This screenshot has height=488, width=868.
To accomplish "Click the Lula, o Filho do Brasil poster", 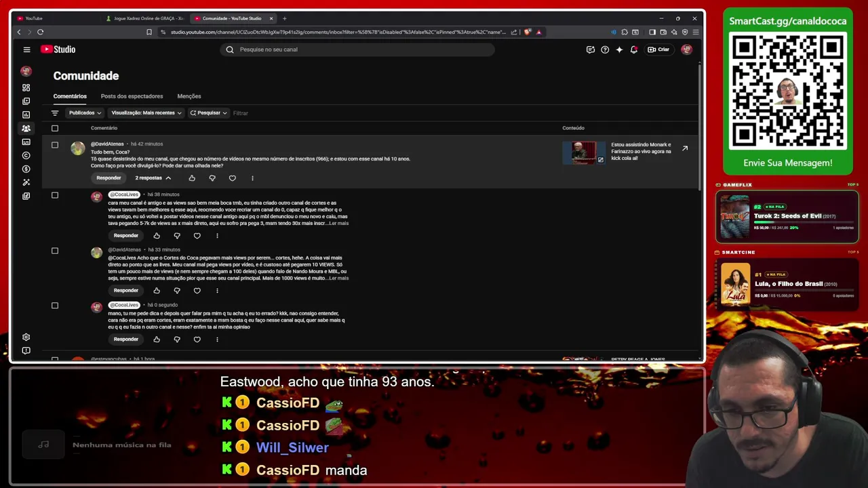I will tap(736, 285).
